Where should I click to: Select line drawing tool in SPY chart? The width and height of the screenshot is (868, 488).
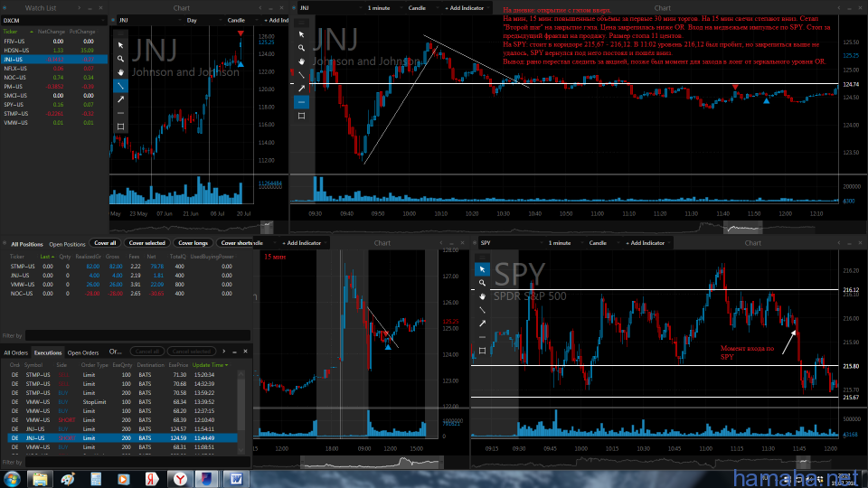(x=482, y=310)
